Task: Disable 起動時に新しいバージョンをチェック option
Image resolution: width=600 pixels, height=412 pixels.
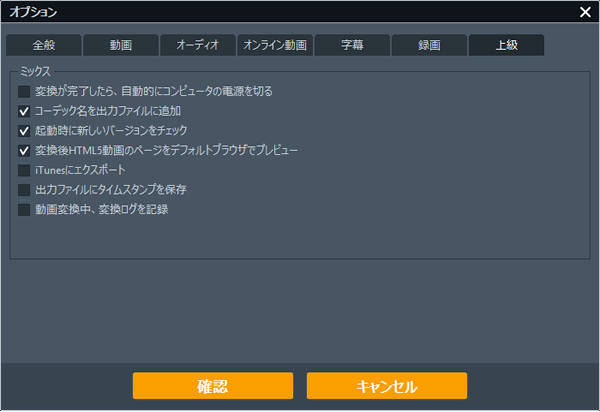Action: pos(25,131)
